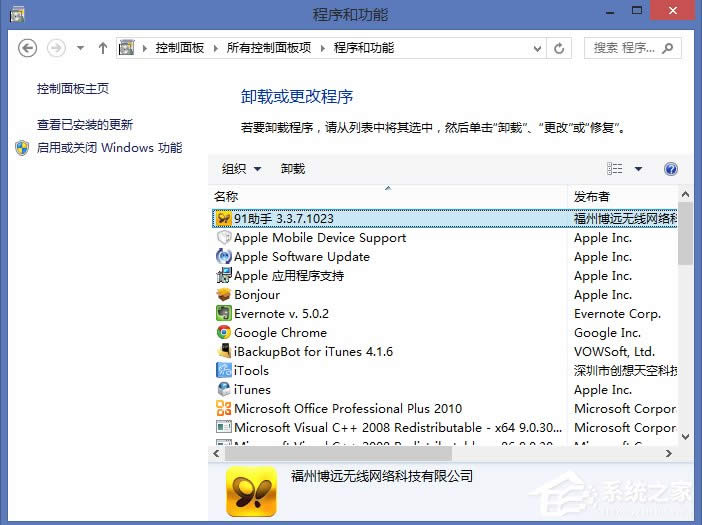Expand the arrow after 控制面板 breadcrumb
The width and height of the screenshot is (702, 525).
tap(216, 48)
